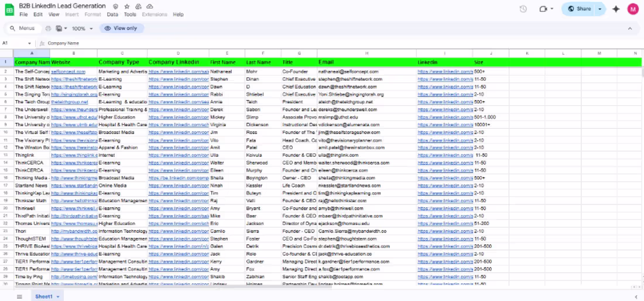The image size is (644, 301).
Task: Open the selfconcept.com website link
Action: point(68,71)
